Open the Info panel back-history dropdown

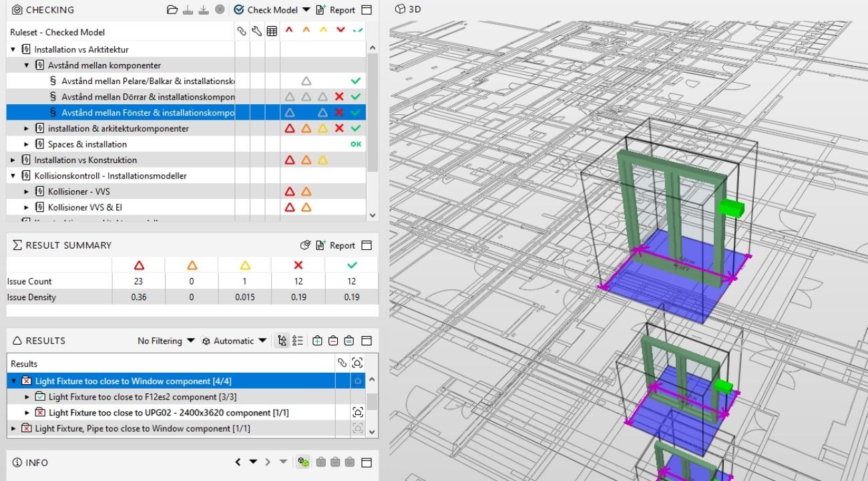tap(253, 462)
